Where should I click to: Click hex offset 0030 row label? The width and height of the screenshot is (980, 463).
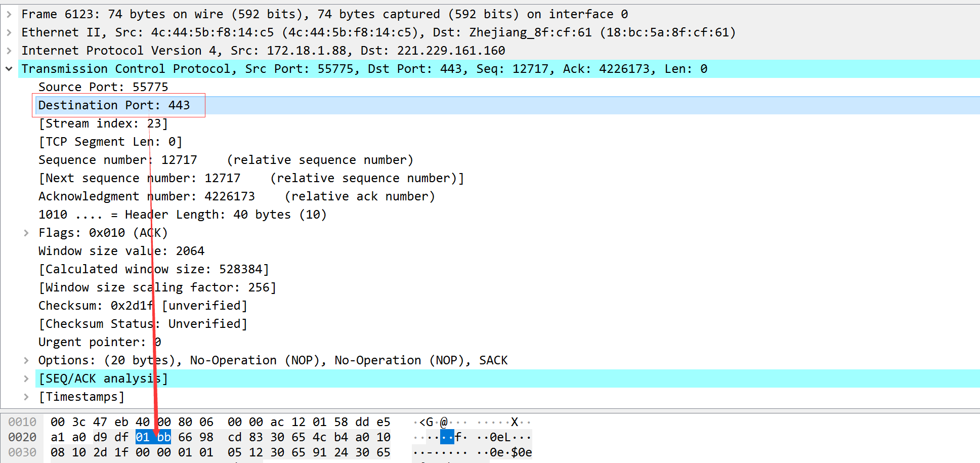tap(22, 452)
